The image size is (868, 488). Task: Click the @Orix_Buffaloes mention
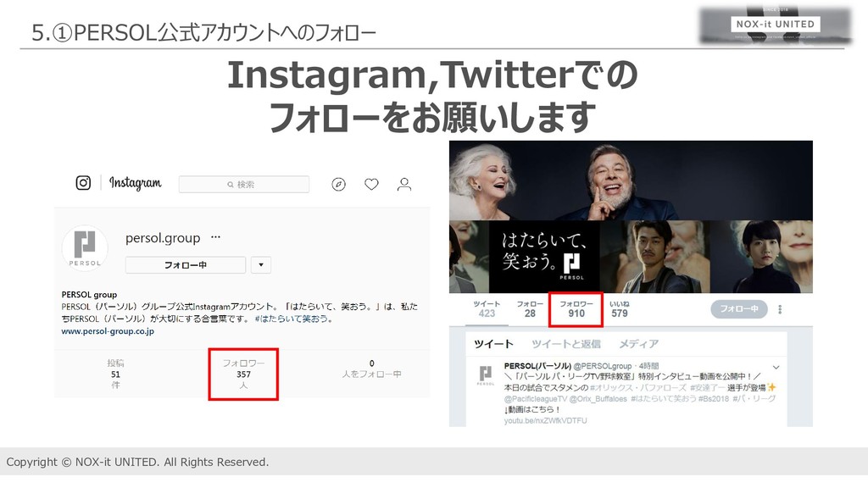[x=598, y=398]
